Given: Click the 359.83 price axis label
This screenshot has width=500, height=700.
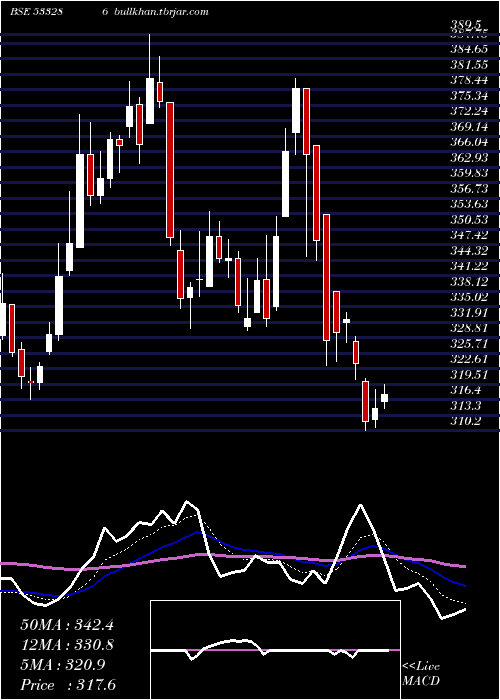Looking at the screenshot, I should point(469,173).
